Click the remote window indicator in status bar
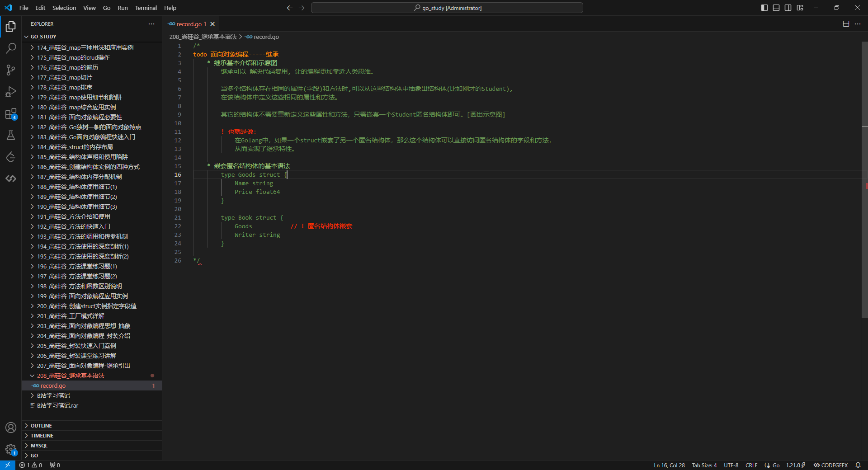This screenshot has height=470, width=868. pyautogui.click(x=8, y=465)
